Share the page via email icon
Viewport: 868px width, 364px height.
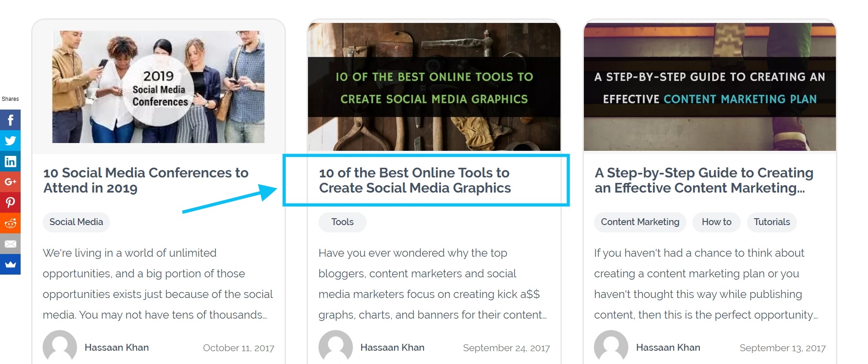pyautogui.click(x=10, y=244)
